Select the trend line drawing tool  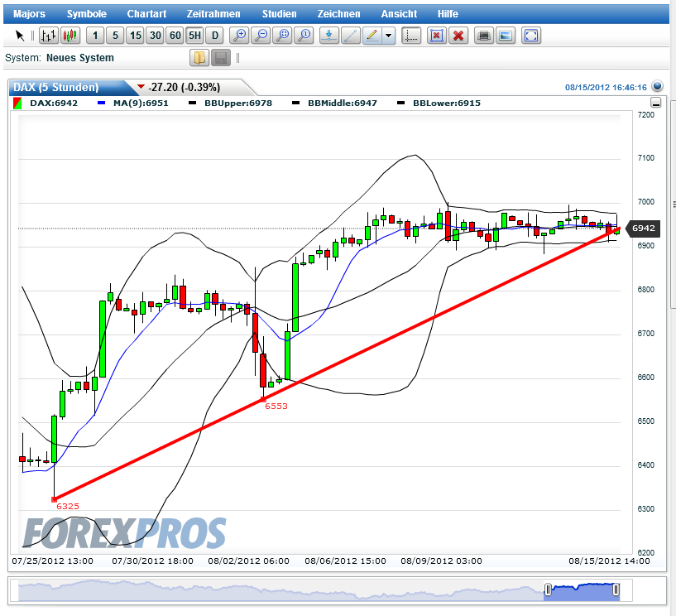351,36
